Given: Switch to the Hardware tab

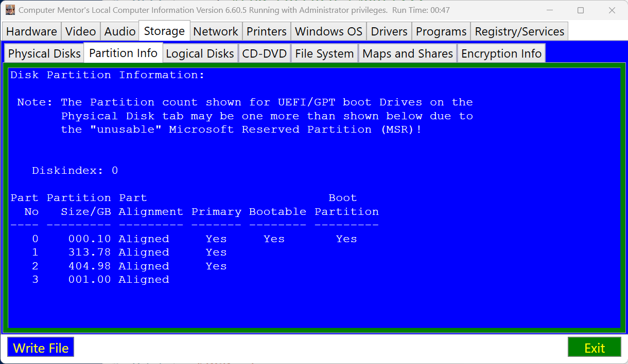Looking at the screenshot, I should 31,31.
